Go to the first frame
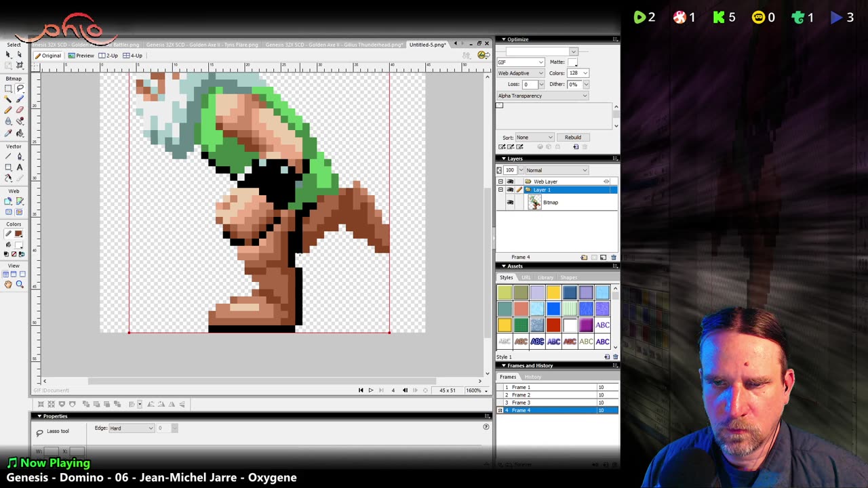This screenshot has width=868, height=488. [361, 390]
